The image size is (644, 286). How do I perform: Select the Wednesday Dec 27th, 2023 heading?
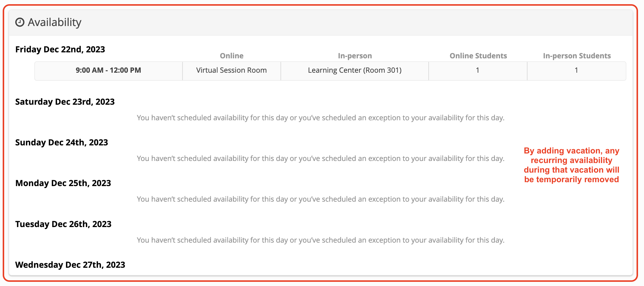[x=70, y=265]
